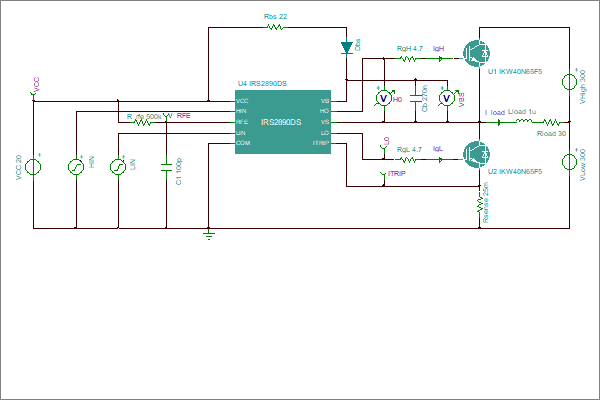
Task: Click the VCC pin label on the IC
Action: point(242,101)
